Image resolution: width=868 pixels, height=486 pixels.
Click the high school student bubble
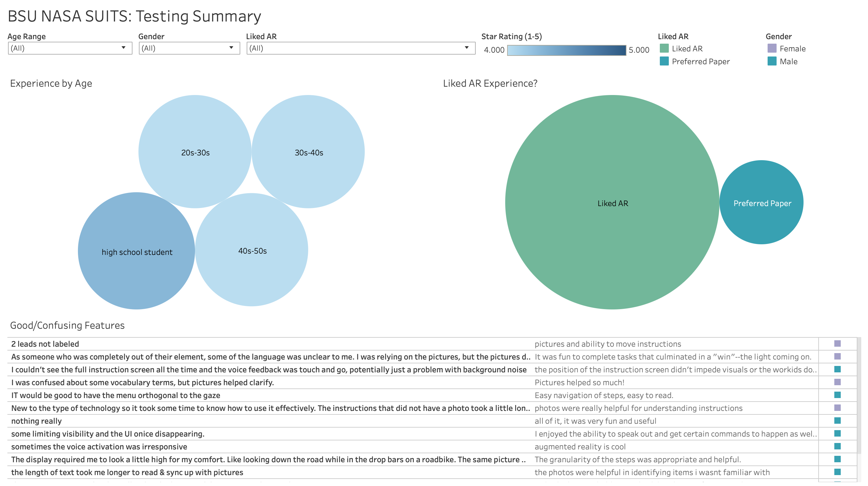[136, 251]
